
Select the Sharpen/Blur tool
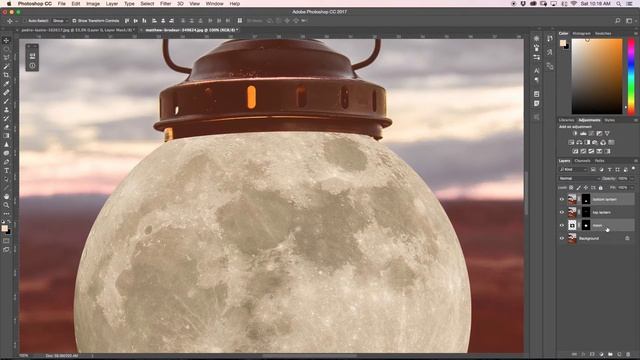tap(6, 144)
